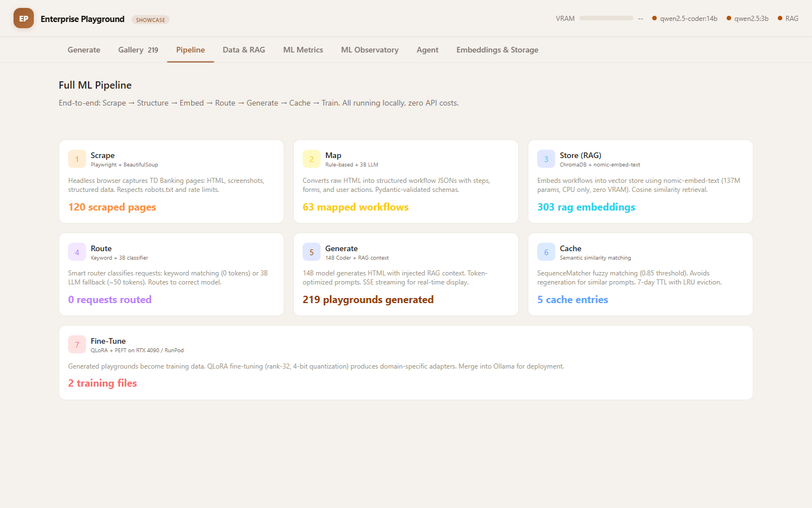
Task: Click the qwen2.5:3b model status
Action: pos(747,19)
